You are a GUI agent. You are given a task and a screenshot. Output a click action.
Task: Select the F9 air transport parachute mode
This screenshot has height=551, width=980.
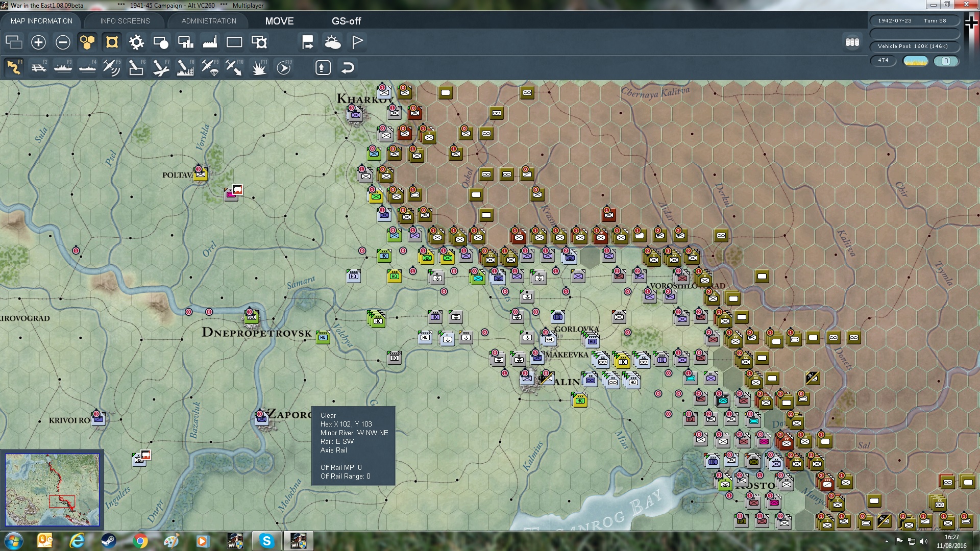(x=210, y=67)
